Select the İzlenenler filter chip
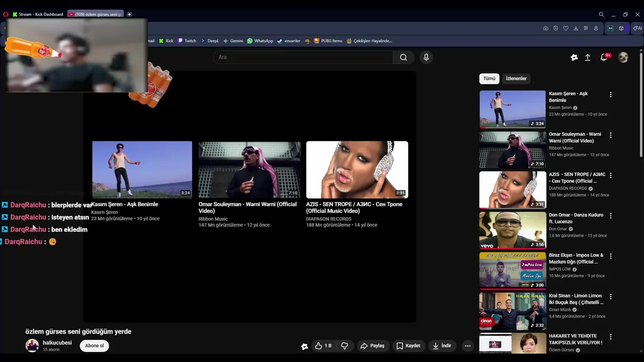The image size is (644, 362). coord(516,78)
